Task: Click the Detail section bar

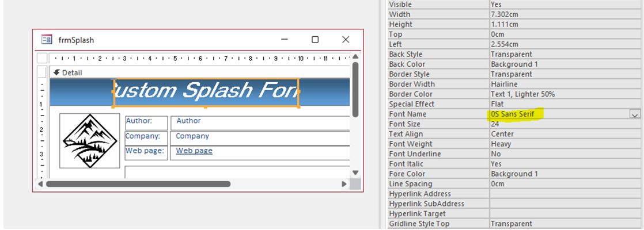Action: 200,72
